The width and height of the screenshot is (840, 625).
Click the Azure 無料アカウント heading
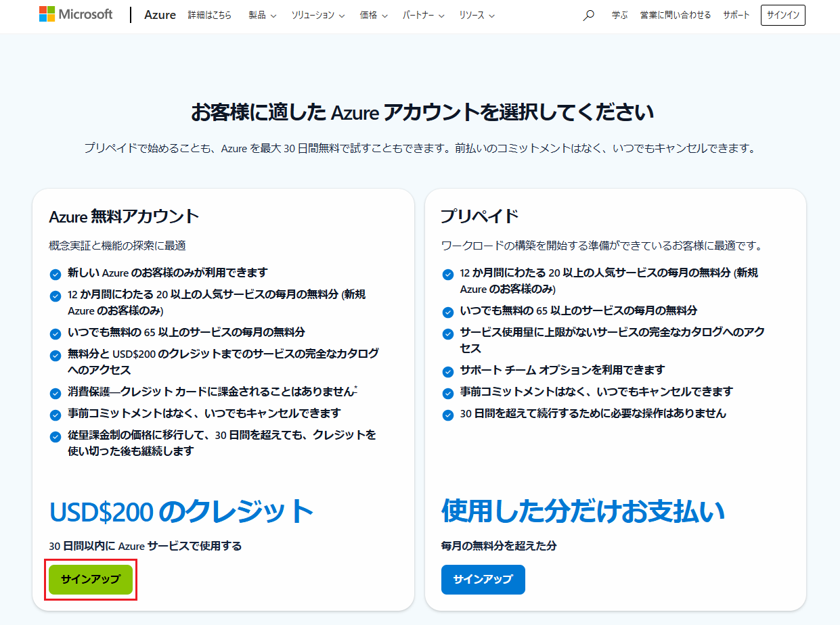(125, 216)
